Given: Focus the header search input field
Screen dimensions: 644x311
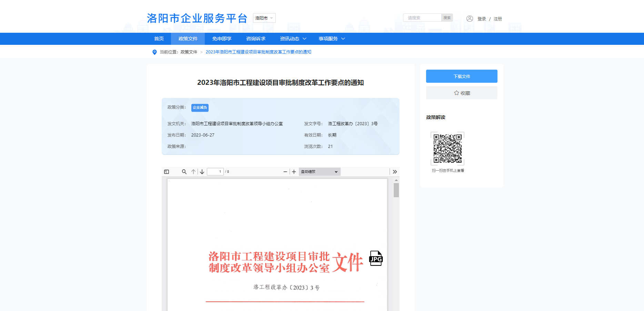Looking at the screenshot, I should 422,18.
